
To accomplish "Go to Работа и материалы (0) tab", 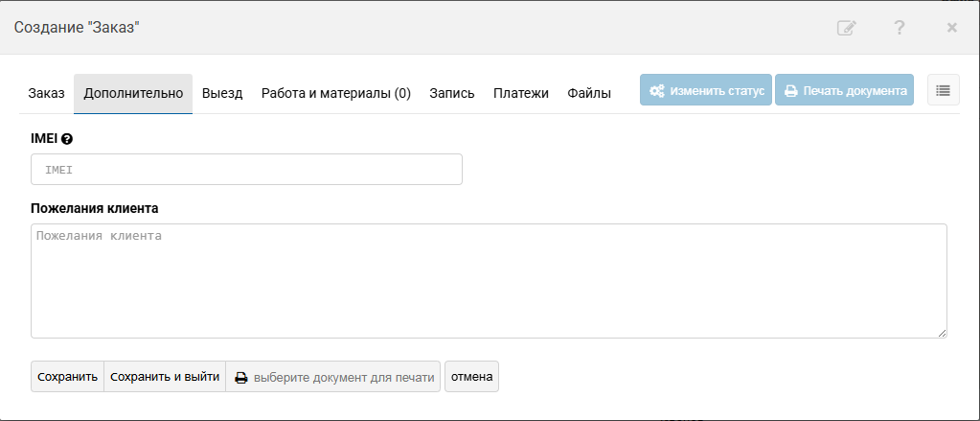I will tap(336, 94).
